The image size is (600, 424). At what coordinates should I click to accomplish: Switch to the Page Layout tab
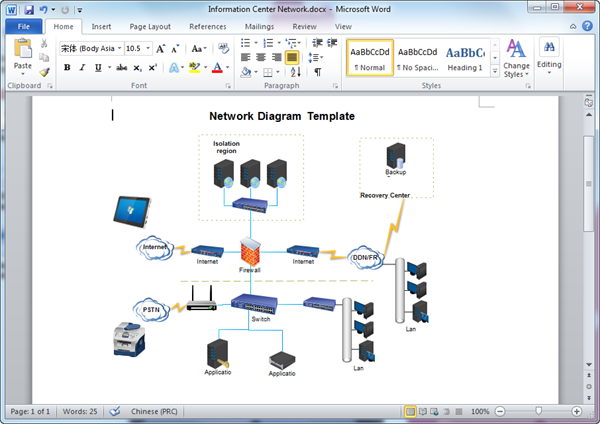click(x=150, y=26)
